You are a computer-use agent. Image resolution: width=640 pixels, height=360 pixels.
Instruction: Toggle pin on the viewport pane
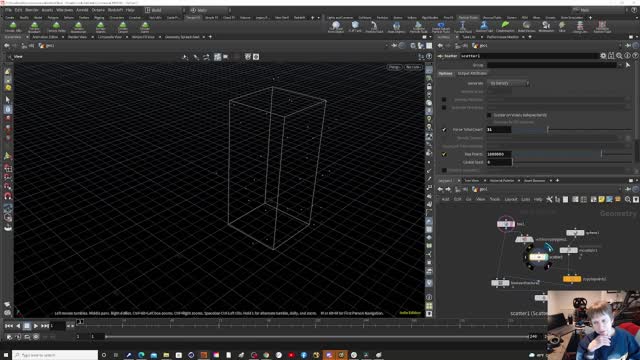(x=395, y=46)
